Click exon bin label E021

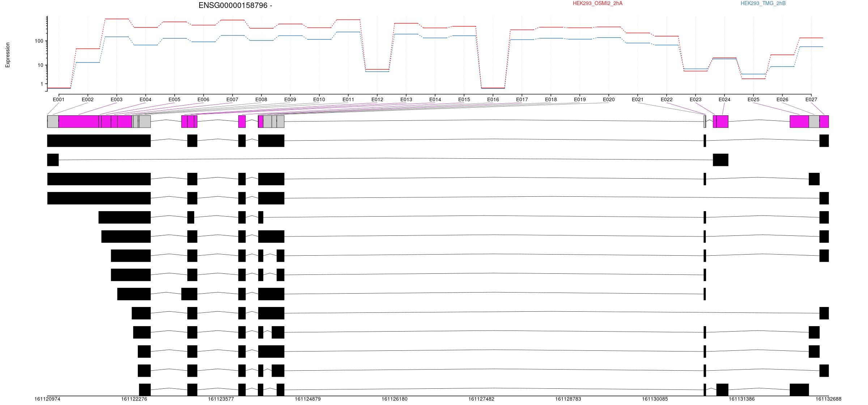tap(638, 99)
